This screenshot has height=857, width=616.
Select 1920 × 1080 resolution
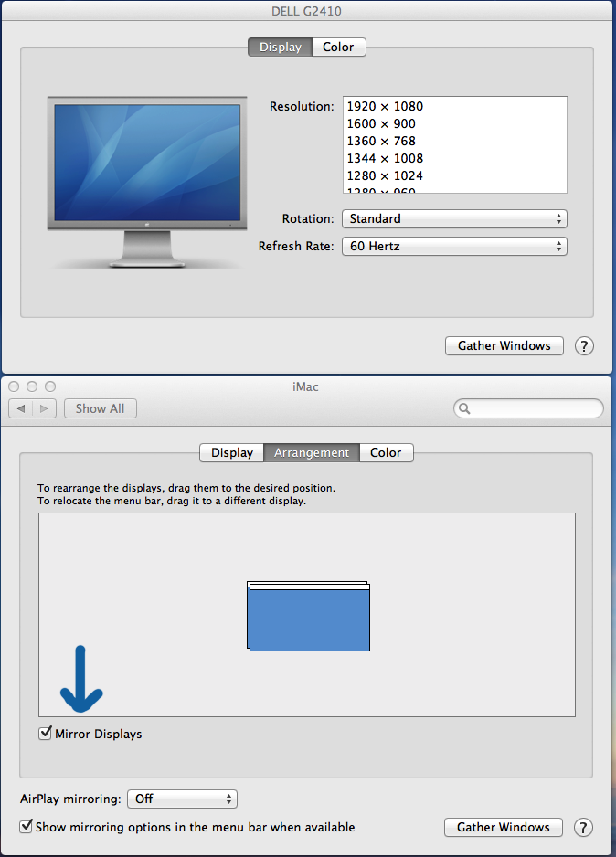point(455,106)
